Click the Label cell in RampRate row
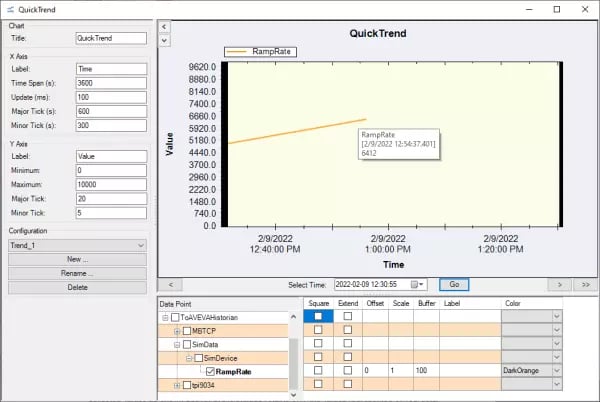600x402 pixels. point(470,371)
